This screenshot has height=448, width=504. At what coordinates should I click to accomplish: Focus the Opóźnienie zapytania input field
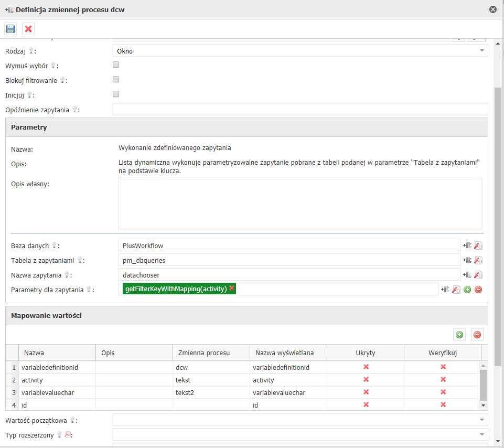coord(300,109)
